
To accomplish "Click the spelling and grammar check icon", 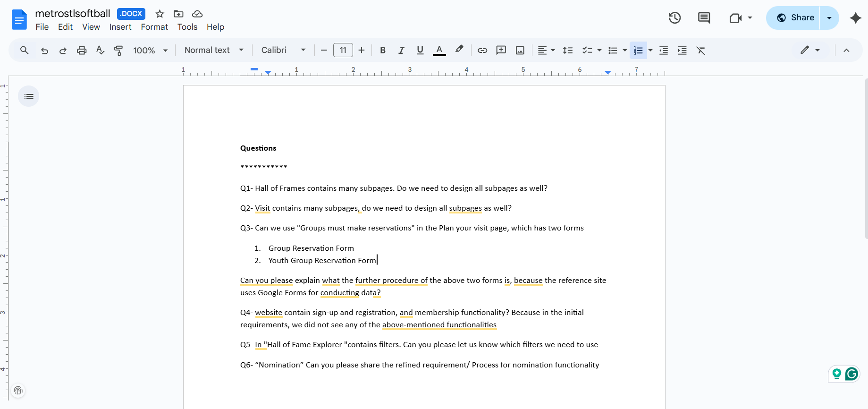I will 100,51.
